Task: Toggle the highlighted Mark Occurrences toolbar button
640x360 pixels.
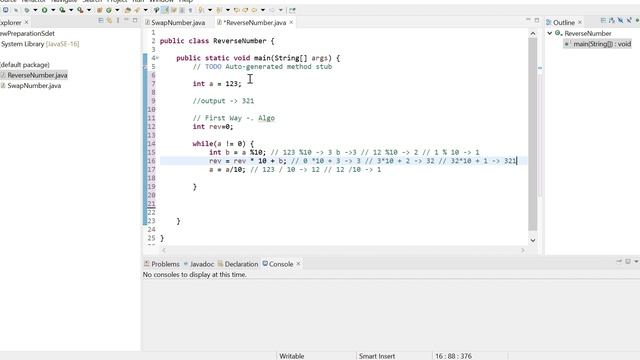Action: 165,10
